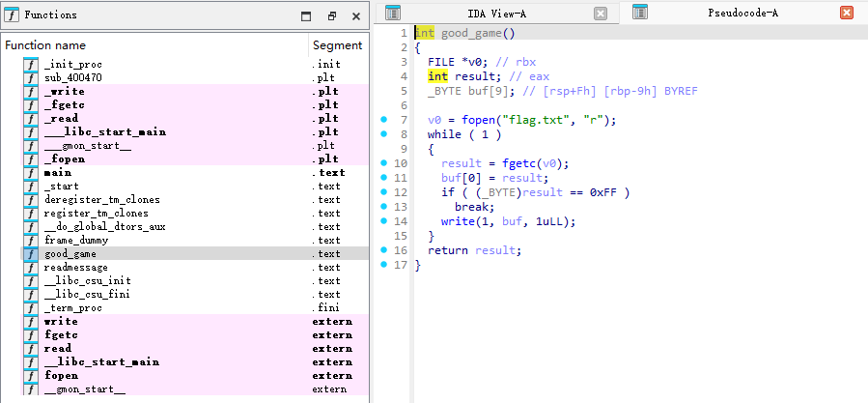Image resolution: width=868 pixels, height=403 pixels.
Task: Float the Functions panel with restore icon
Action: click(x=331, y=16)
